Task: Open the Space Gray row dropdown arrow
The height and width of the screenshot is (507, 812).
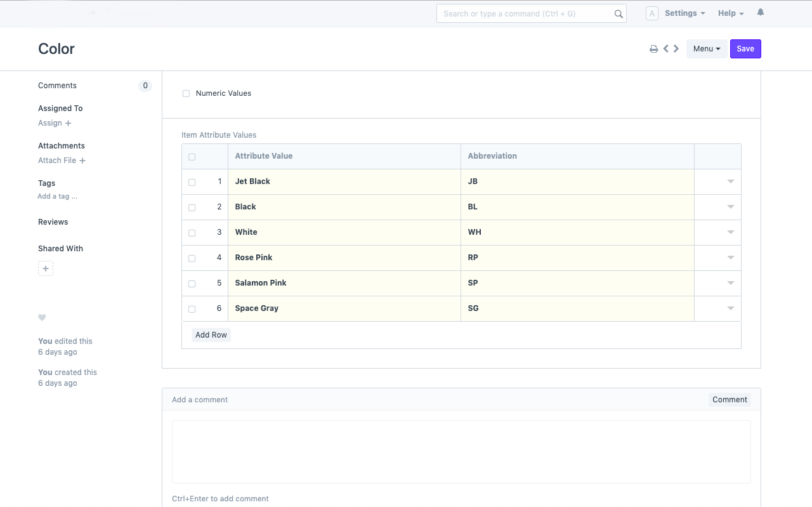Action: tap(730, 308)
